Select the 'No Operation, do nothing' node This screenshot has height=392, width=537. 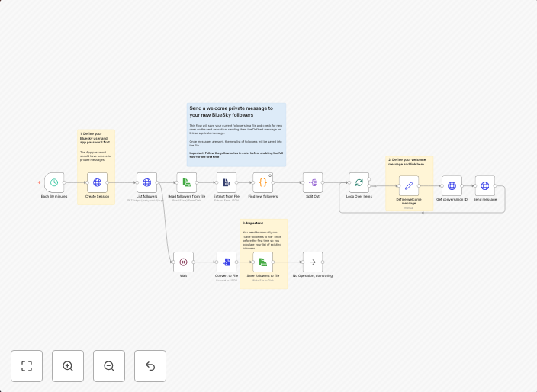click(313, 262)
